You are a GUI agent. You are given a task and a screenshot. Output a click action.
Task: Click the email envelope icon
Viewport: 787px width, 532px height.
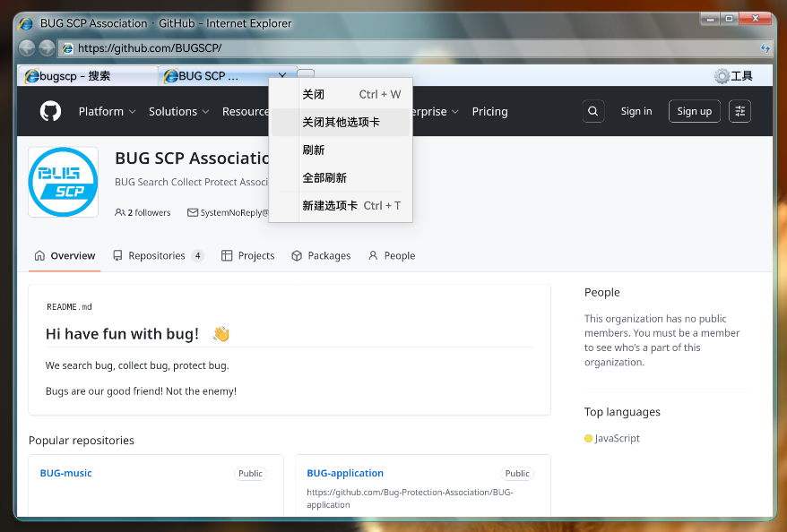[192, 212]
